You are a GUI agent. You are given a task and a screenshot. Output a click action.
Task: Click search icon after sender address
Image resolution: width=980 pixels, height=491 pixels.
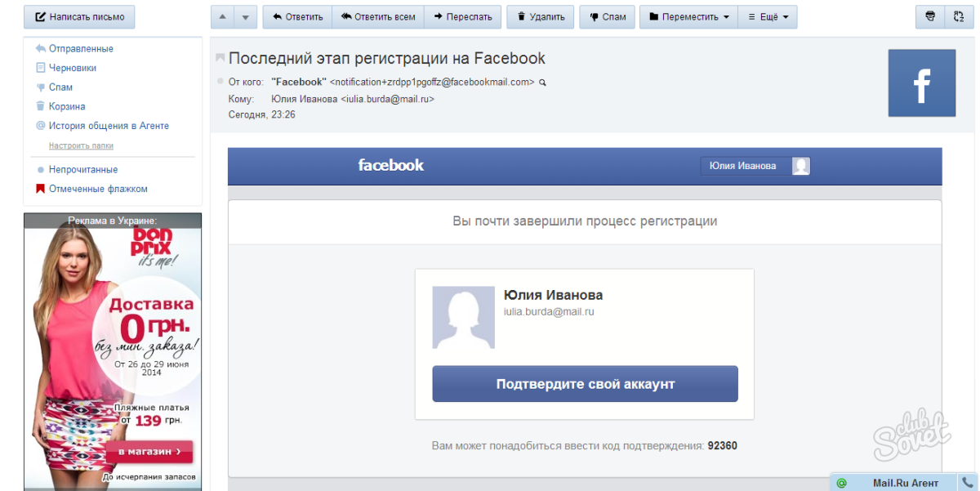pos(542,83)
